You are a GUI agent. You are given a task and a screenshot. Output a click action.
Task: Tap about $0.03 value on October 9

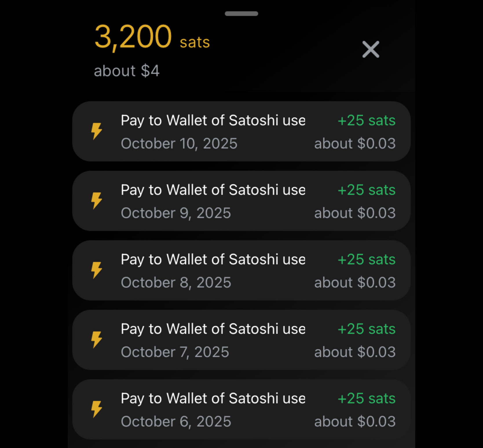coord(355,213)
